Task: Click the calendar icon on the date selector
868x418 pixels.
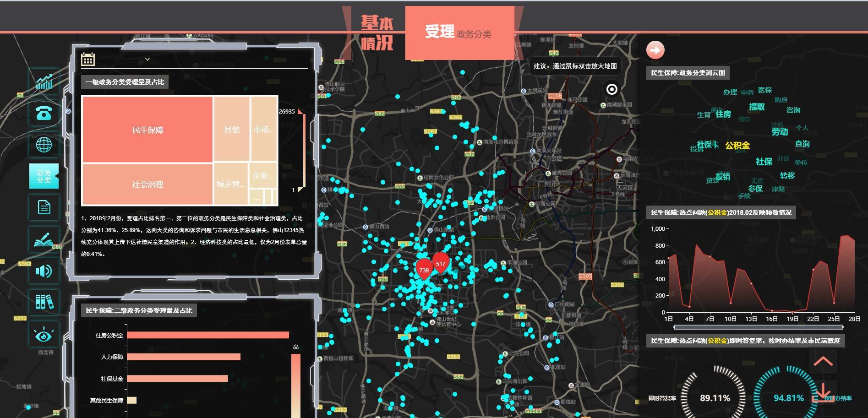Action: [x=88, y=60]
